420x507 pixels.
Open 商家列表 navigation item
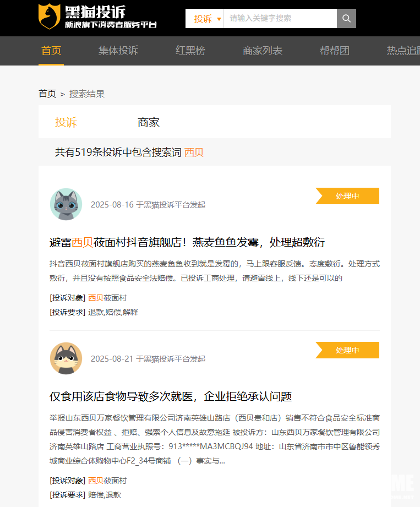point(263,51)
